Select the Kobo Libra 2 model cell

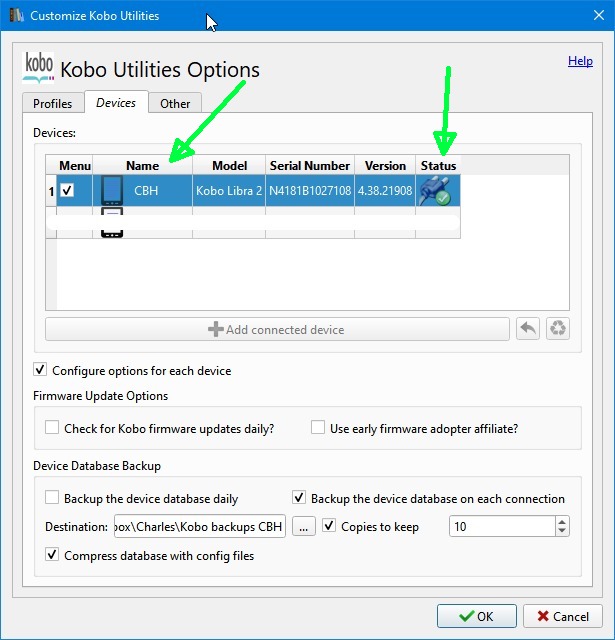click(229, 190)
